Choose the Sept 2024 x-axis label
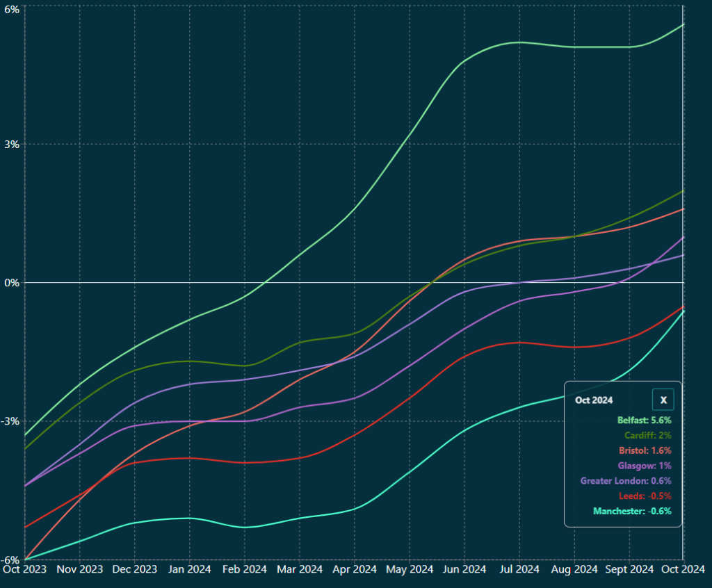 628,569
